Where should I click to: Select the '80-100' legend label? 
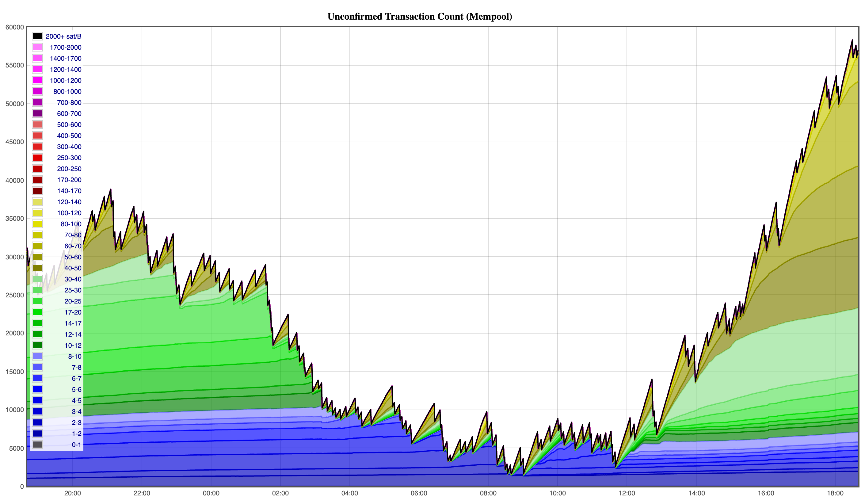coord(71,224)
